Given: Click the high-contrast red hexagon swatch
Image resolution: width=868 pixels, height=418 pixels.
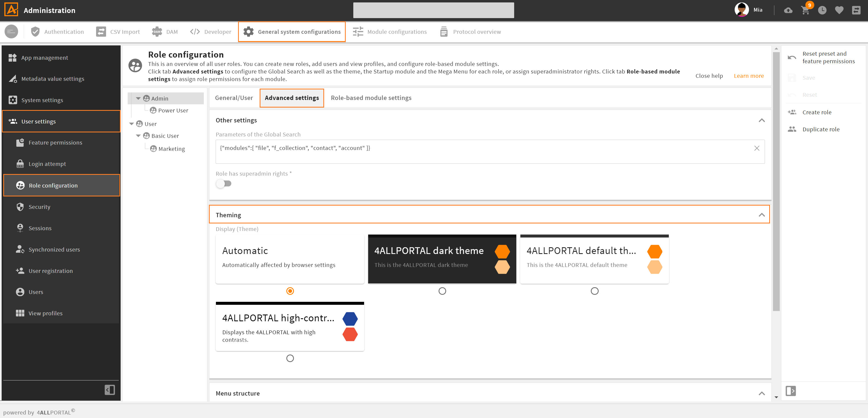Looking at the screenshot, I should point(350,334).
